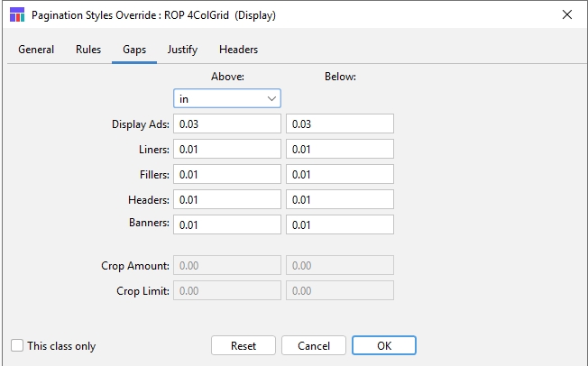Open the Rules tab
Image resolution: width=588 pixels, height=366 pixels.
coord(88,50)
